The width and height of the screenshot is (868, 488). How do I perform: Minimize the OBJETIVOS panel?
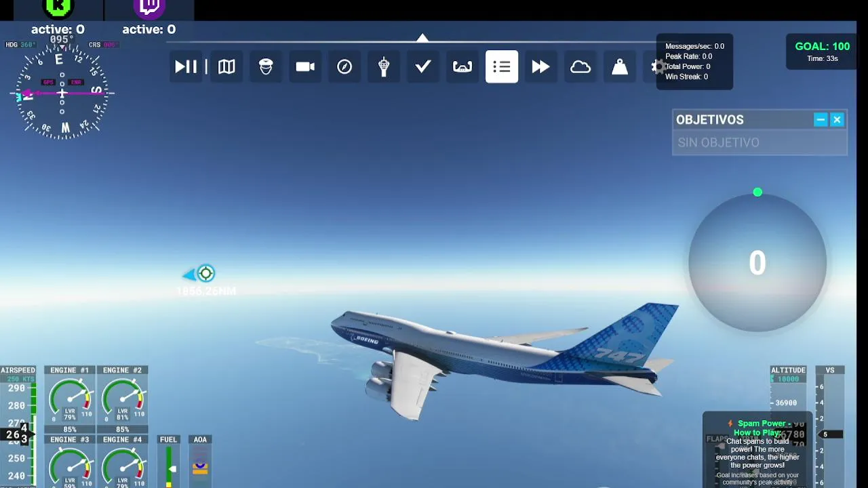click(821, 119)
